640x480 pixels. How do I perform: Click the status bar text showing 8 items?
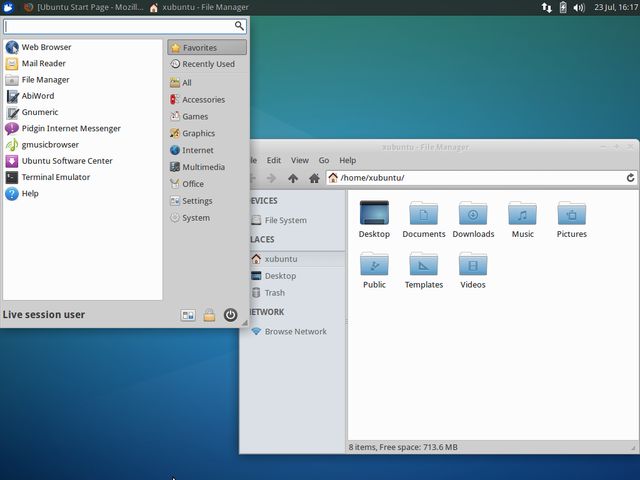pyautogui.click(x=403, y=447)
